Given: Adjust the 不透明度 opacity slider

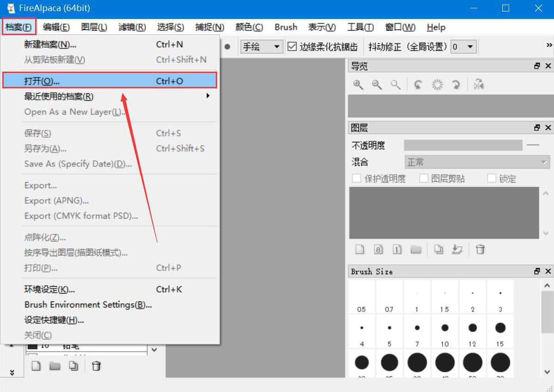Looking at the screenshot, I should (463, 145).
